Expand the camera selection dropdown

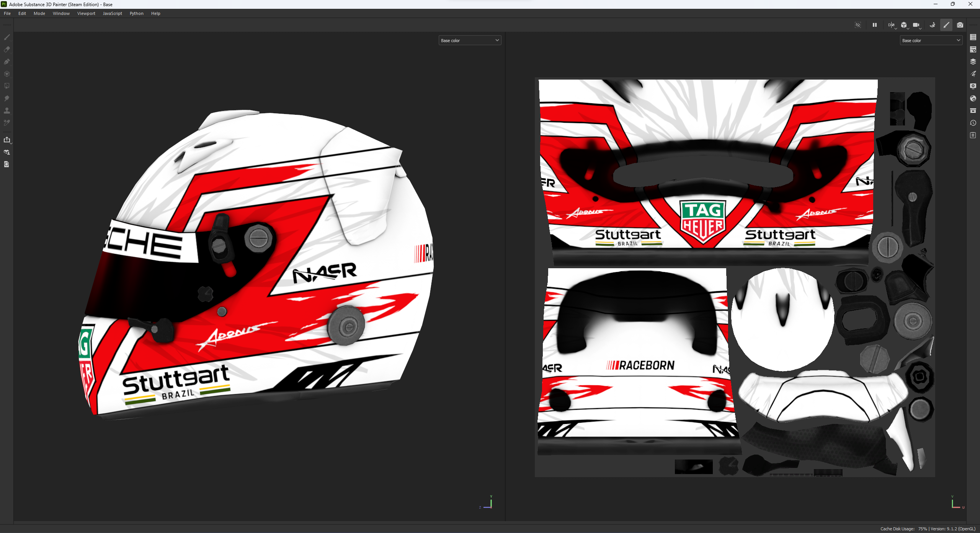(x=917, y=25)
